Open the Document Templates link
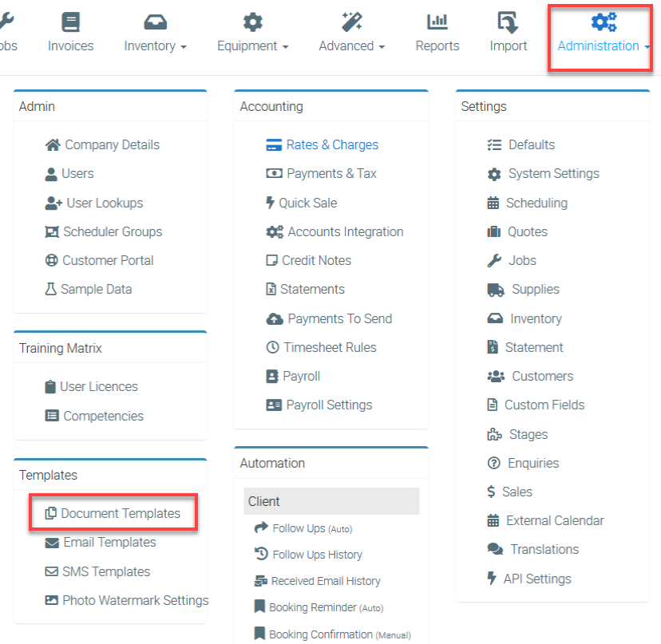 pyautogui.click(x=121, y=514)
